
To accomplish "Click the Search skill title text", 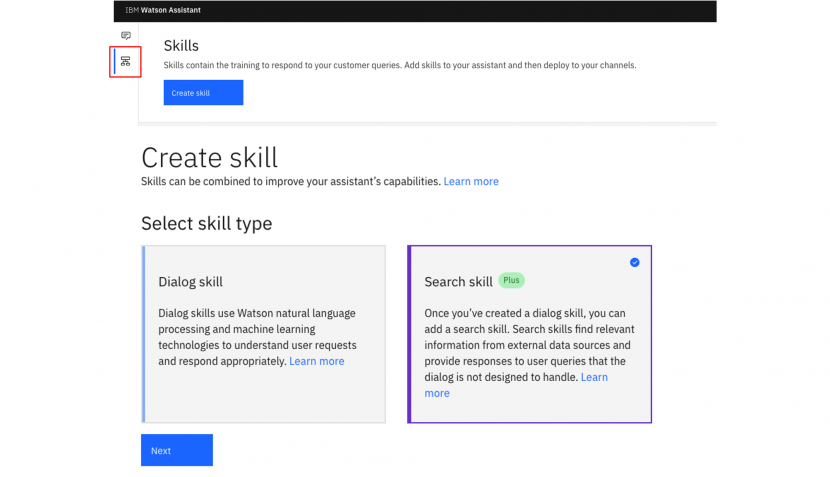I will click(458, 282).
